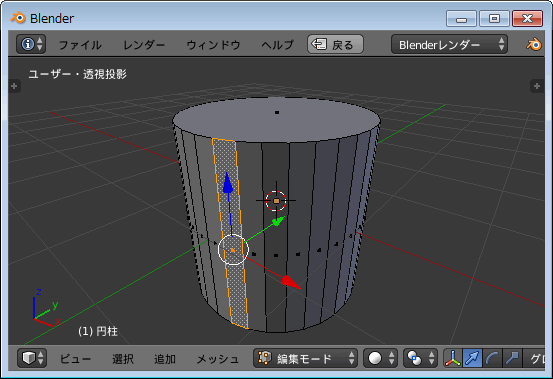Click the 3D cursor crosshair
Screen dimensions: 553x379
point(276,201)
